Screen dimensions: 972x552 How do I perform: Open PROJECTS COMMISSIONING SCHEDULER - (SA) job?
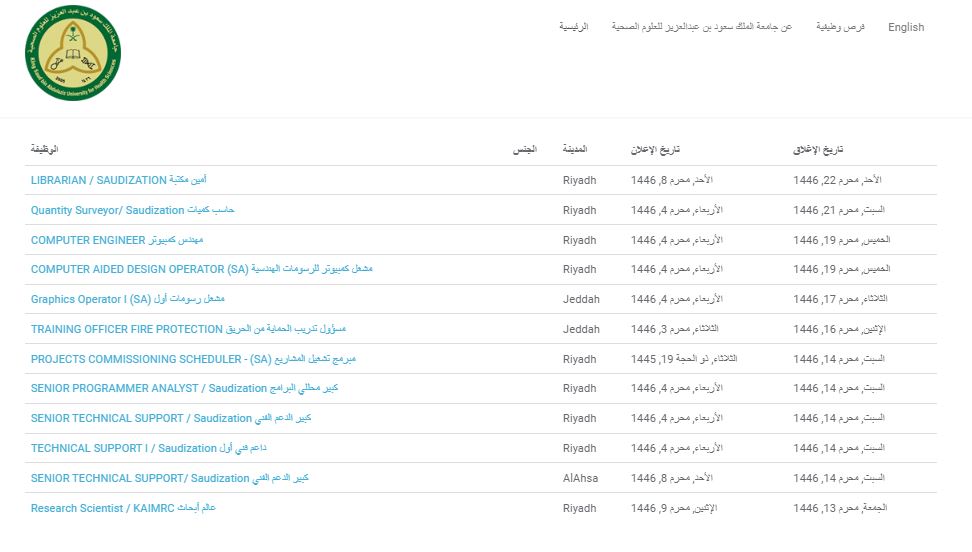coord(193,359)
